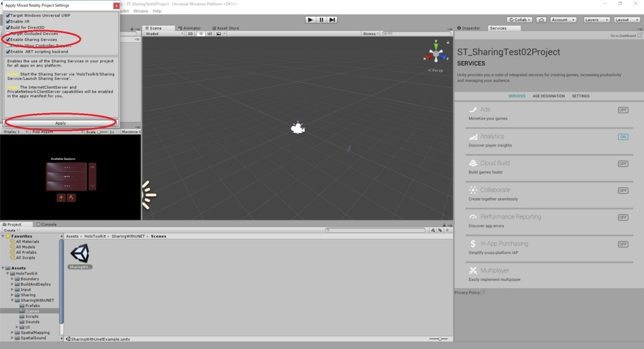
Task: Toggle scene audio speaker icon
Action: (x=209, y=34)
